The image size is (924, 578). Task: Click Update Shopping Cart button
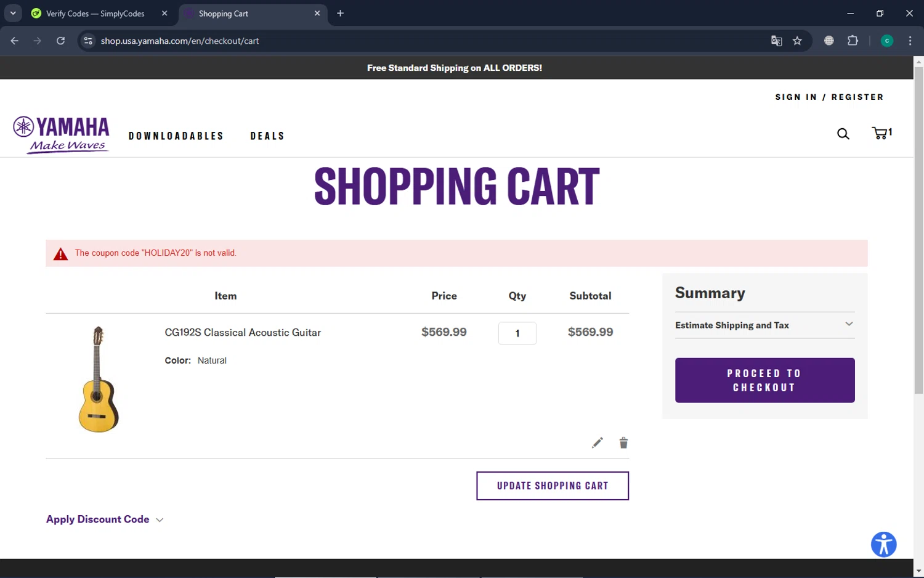point(552,486)
